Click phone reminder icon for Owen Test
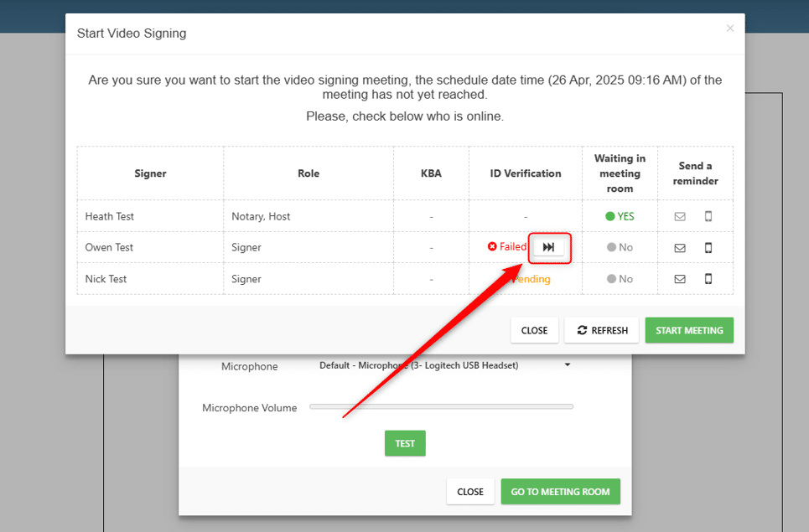 (x=708, y=248)
